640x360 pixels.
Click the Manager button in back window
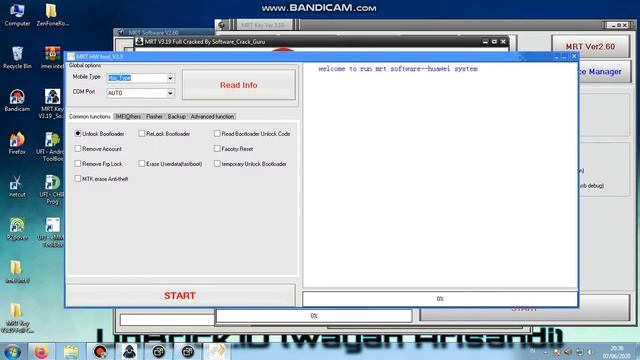(x=604, y=71)
